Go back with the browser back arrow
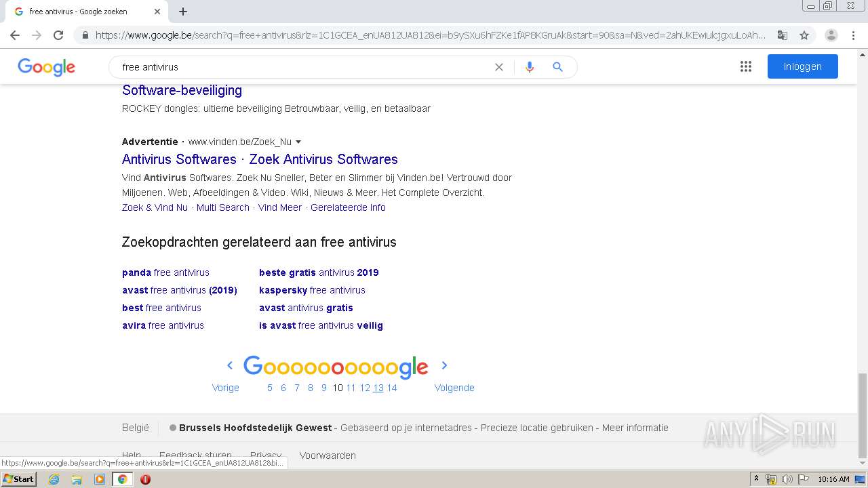The width and height of the screenshot is (868, 488). (15, 35)
